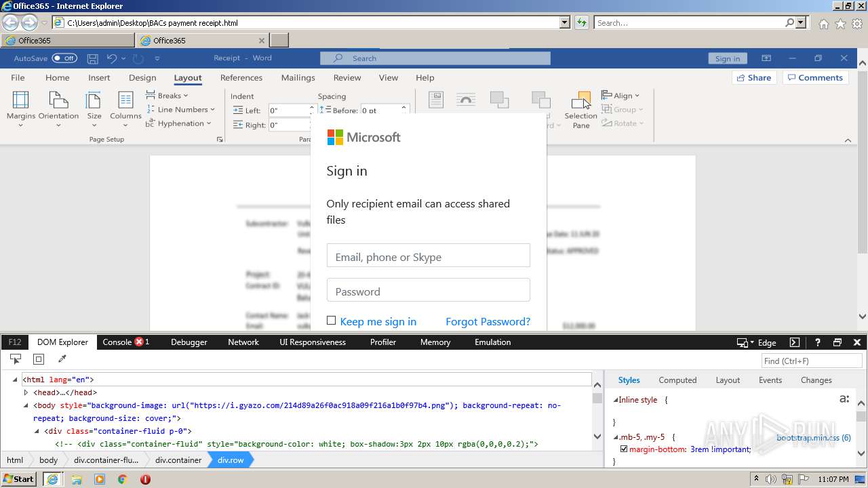The image size is (868, 488).
Task: Collapse the body node in DOM tree
Action: point(26,405)
